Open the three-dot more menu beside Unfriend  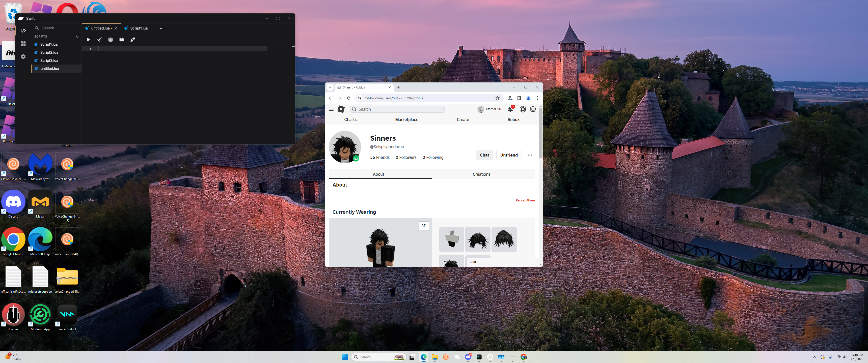click(x=530, y=155)
